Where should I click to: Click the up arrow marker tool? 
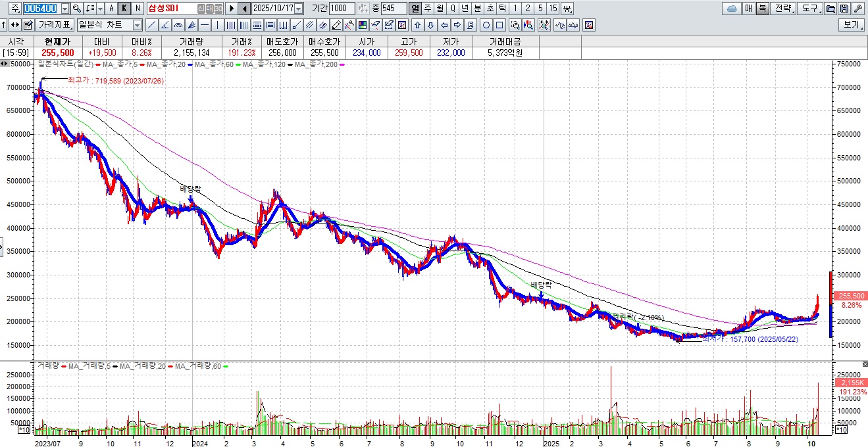click(417, 25)
